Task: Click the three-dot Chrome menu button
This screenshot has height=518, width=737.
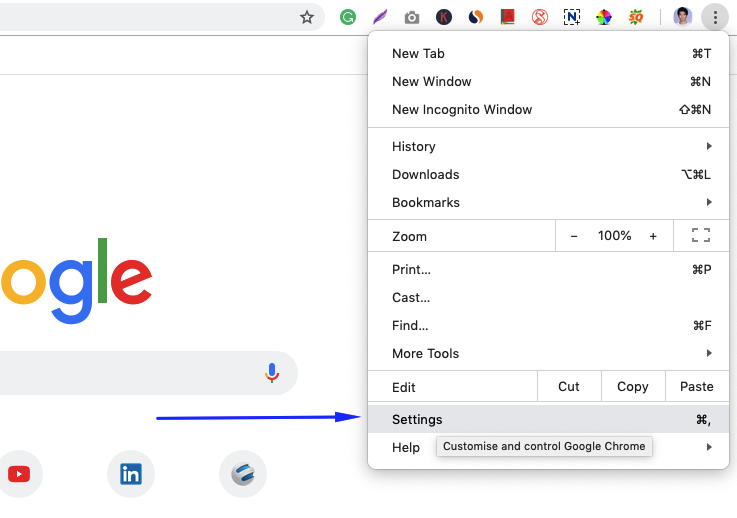Action: 715,18
